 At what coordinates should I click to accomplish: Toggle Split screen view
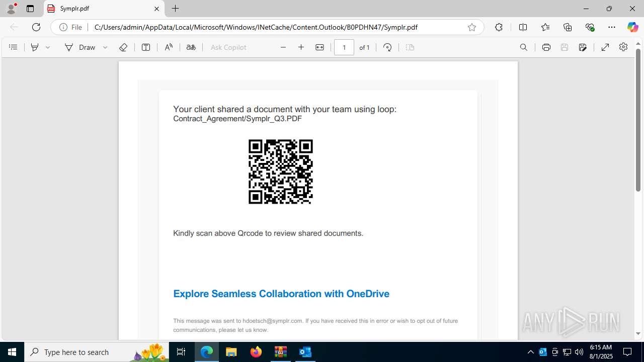(523, 27)
